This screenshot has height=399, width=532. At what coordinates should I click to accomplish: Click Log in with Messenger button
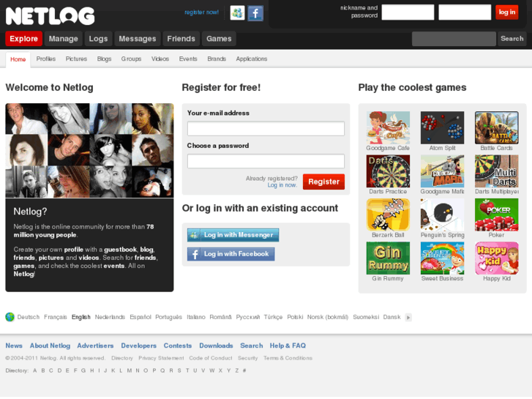point(233,235)
